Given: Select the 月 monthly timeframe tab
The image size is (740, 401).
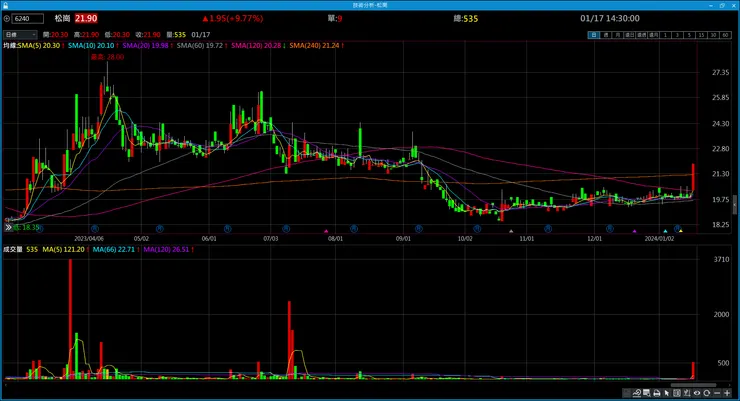Looking at the screenshot, I should (618, 35).
